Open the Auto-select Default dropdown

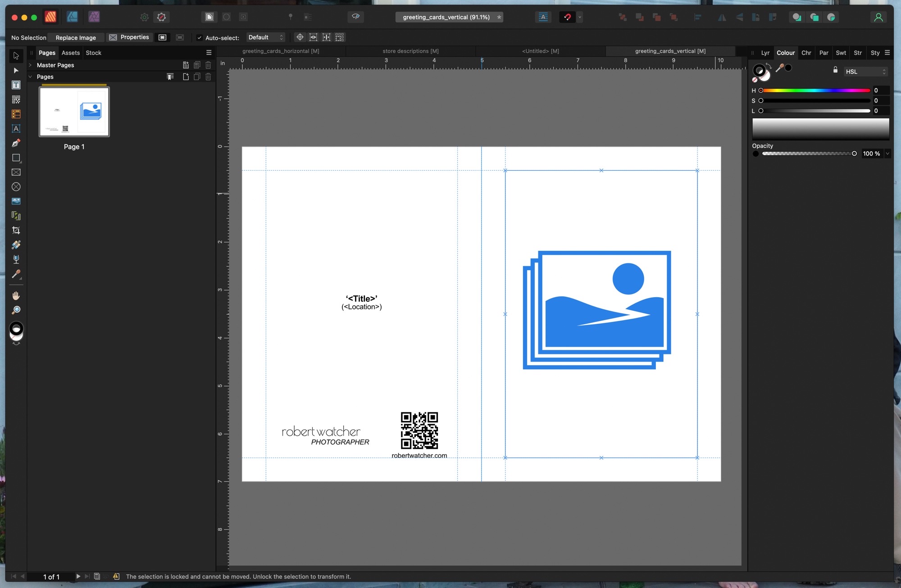[x=266, y=37]
